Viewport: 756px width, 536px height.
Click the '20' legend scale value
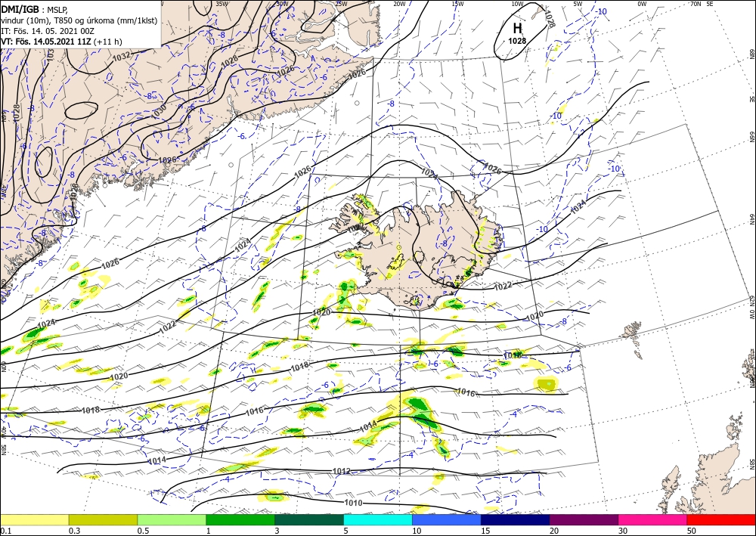pos(554,531)
